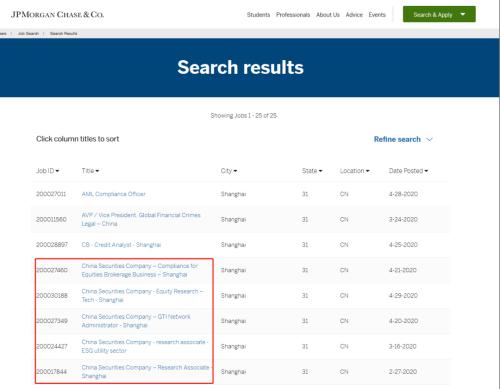Sort results by Job ID column
Screen dimensions: 500x389
pos(47,171)
